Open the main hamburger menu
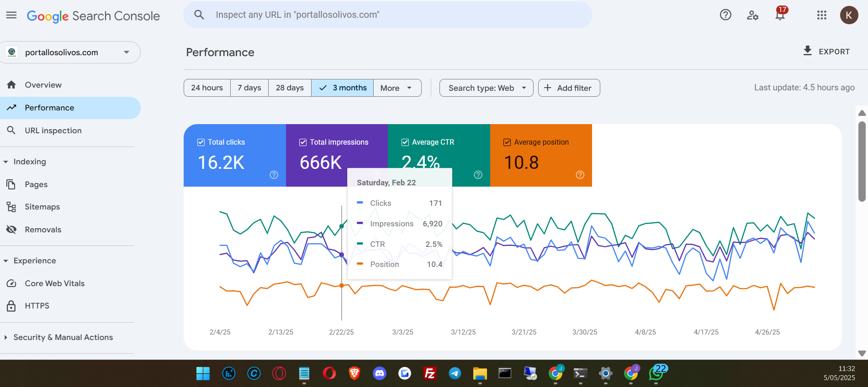Viewport: 868px width, 387px height. [x=11, y=15]
